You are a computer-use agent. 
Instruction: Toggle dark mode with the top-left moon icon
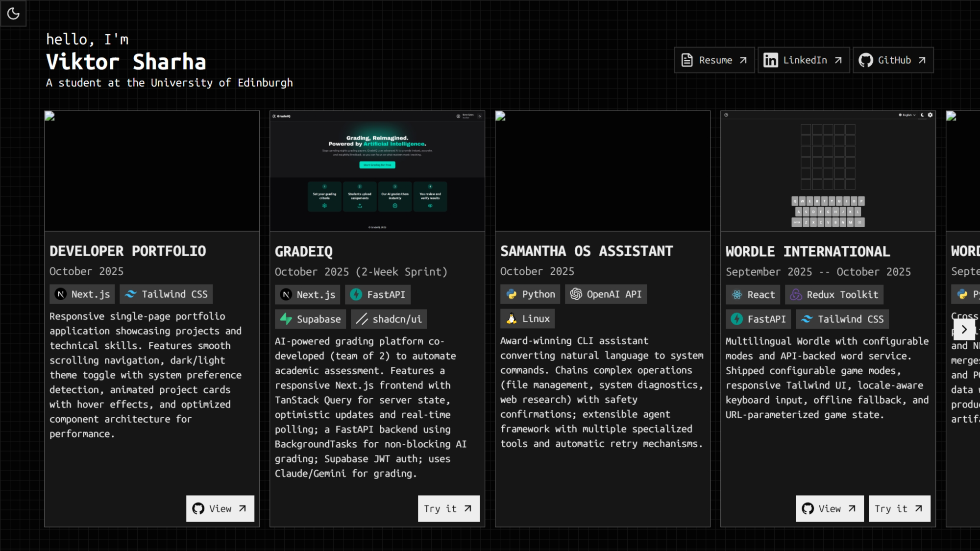point(13,13)
